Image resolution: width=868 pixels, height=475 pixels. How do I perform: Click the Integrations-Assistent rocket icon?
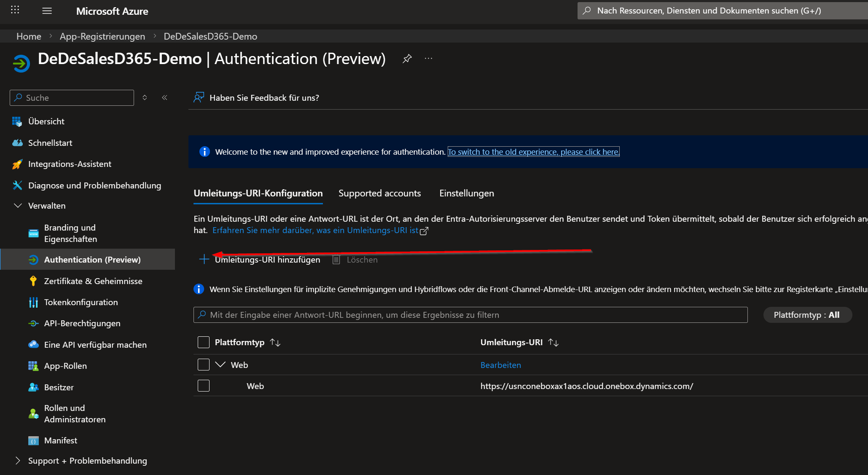click(17, 164)
